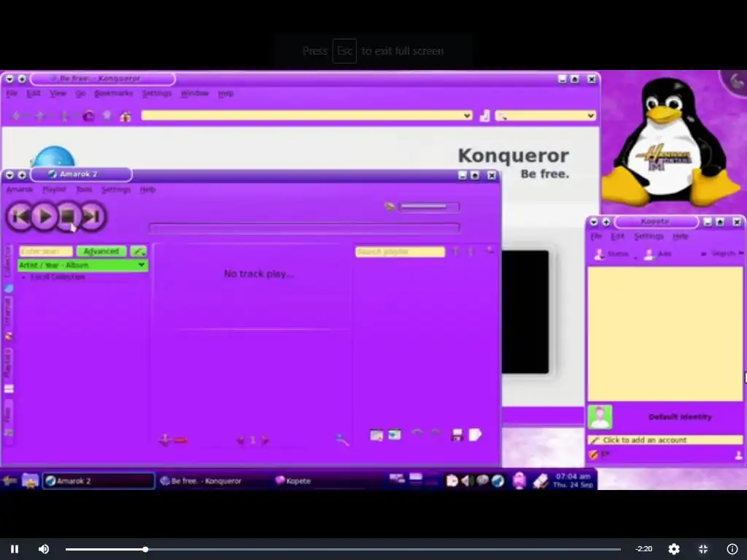Click the undo arrow in playlist toolbar

[417, 434]
